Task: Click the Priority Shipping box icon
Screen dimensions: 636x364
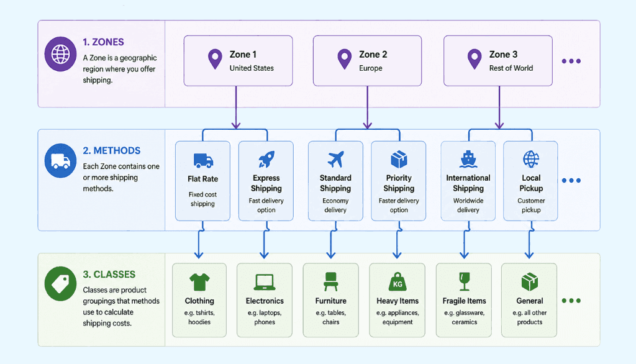Action: pyautogui.click(x=399, y=159)
